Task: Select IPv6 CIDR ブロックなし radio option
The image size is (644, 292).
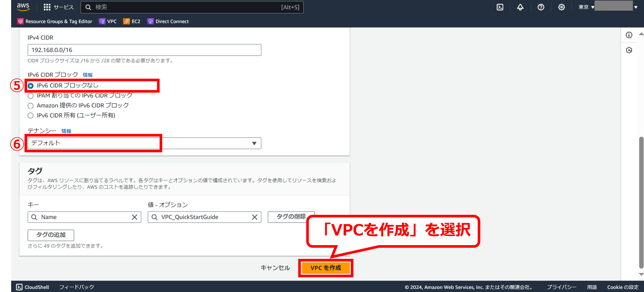Action: [x=30, y=86]
